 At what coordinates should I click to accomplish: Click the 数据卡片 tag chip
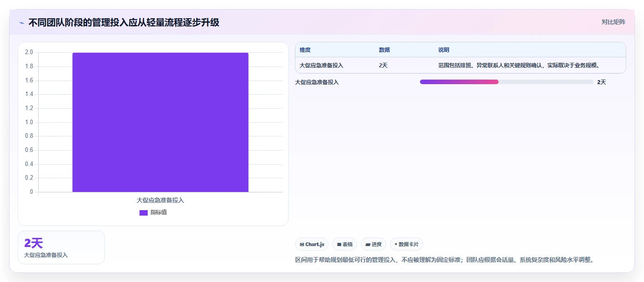pos(406,244)
